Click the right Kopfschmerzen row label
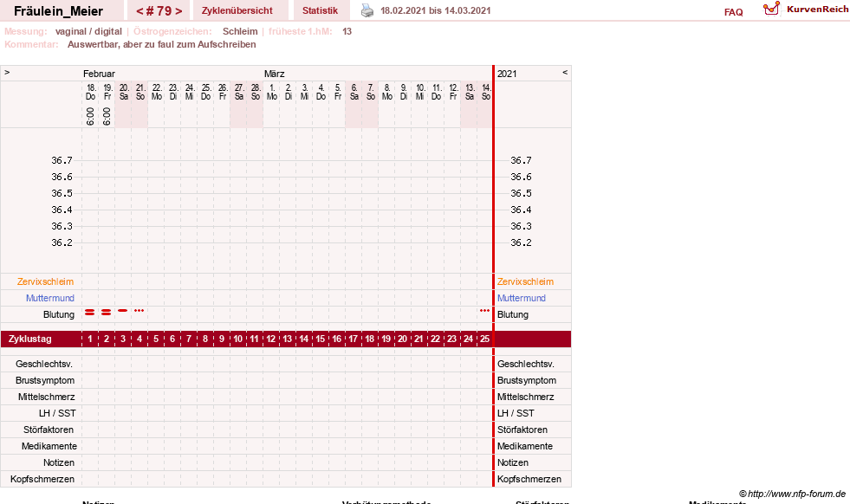The height and width of the screenshot is (504, 850). click(x=529, y=479)
